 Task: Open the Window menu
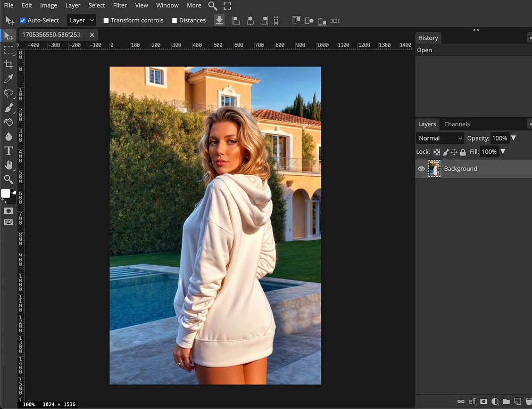pos(167,5)
